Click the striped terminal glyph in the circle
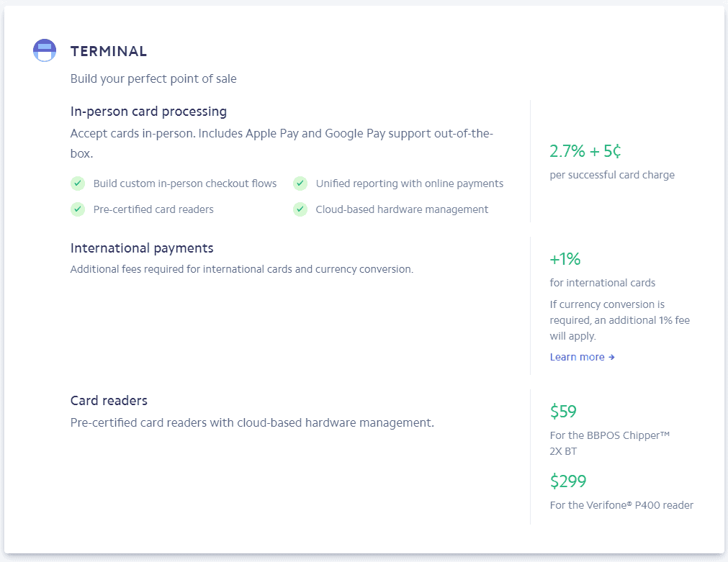 [44, 50]
